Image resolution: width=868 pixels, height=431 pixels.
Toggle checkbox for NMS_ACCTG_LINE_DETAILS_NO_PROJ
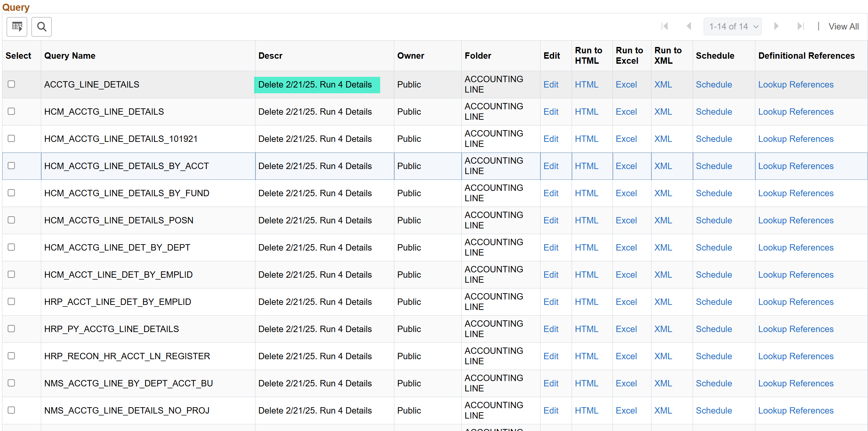point(11,410)
